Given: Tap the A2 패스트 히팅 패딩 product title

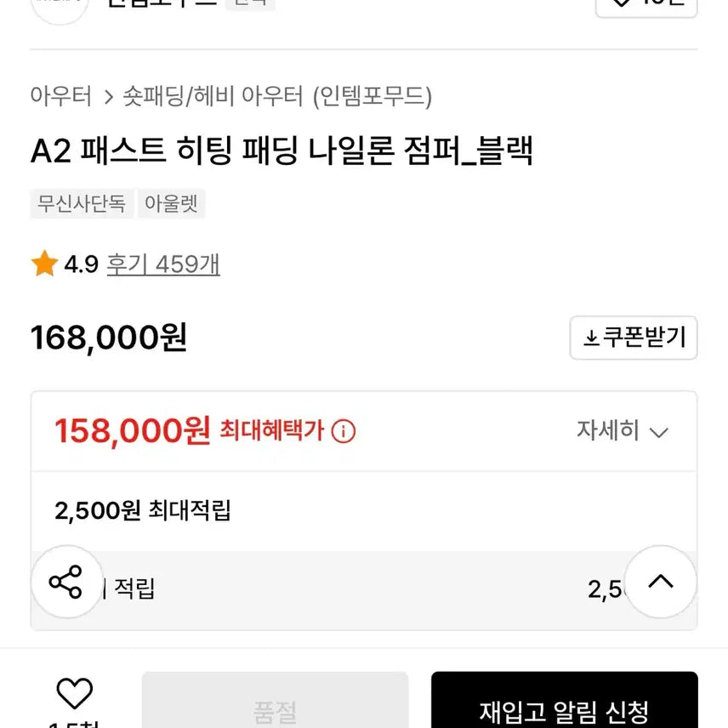Looking at the screenshot, I should click(282, 151).
